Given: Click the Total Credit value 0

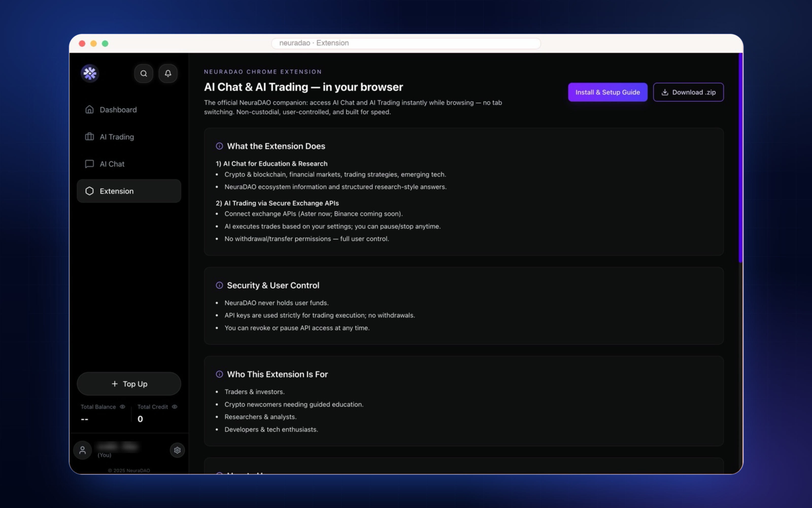Looking at the screenshot, I should pyautogui.click(x=140, y=419).
